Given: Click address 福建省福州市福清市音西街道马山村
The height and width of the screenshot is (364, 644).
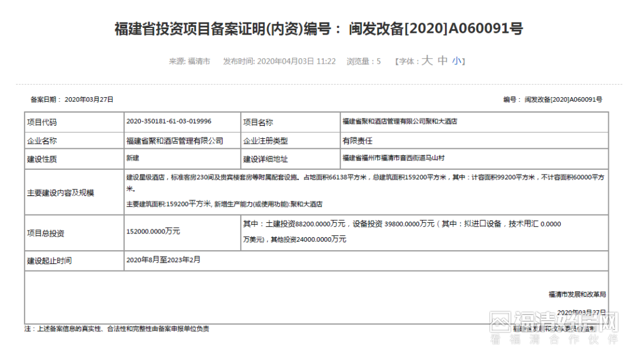Looking at the screenshot, I should pyautogui.click(x=394, y=158).
